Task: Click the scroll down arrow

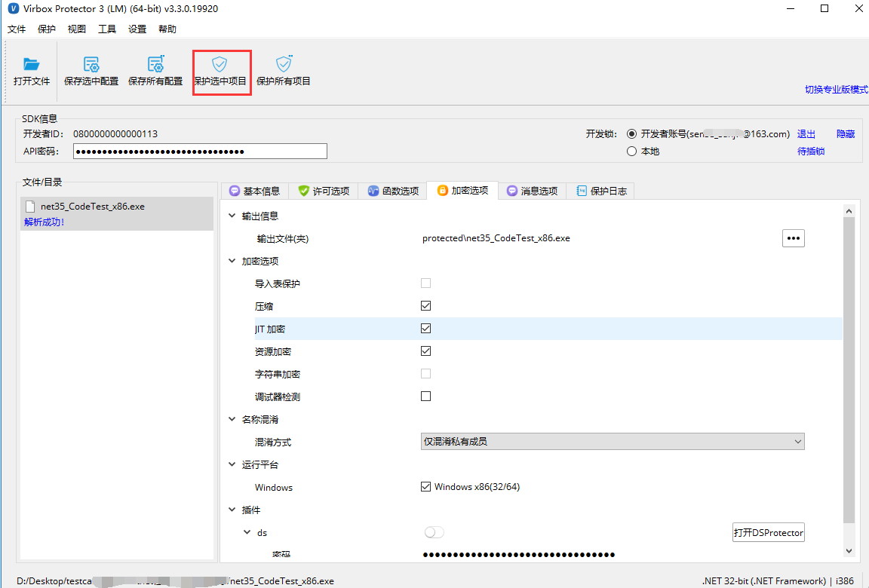Action: click(849, 551)
